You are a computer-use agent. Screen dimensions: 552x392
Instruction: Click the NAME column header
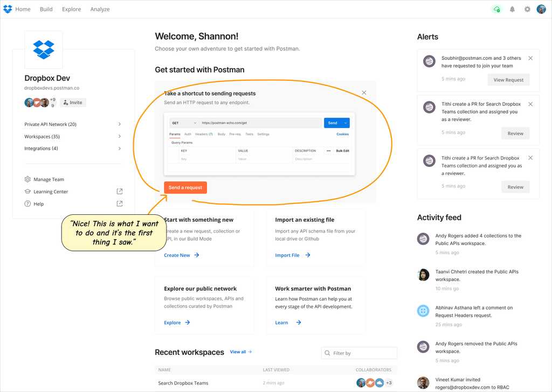[164, 370]
